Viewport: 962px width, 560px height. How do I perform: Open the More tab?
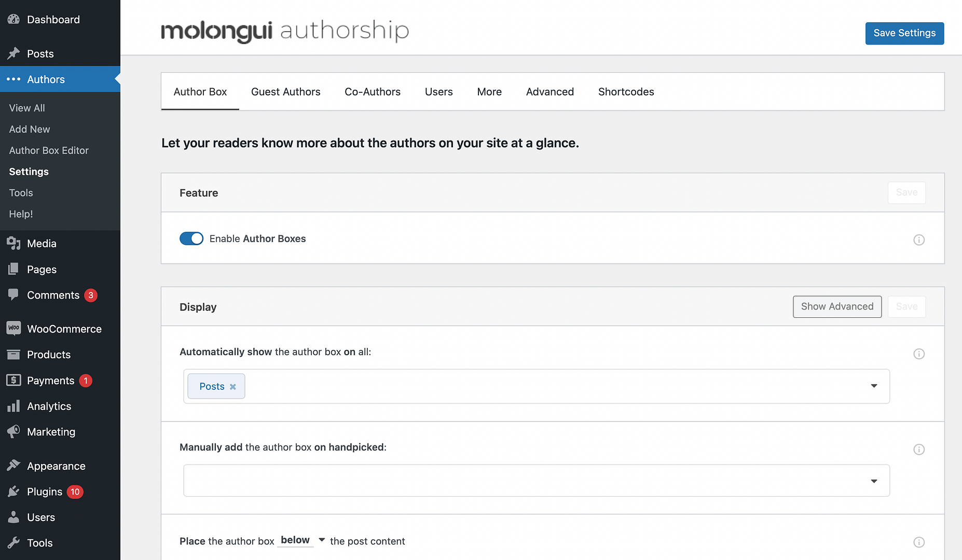489,92
